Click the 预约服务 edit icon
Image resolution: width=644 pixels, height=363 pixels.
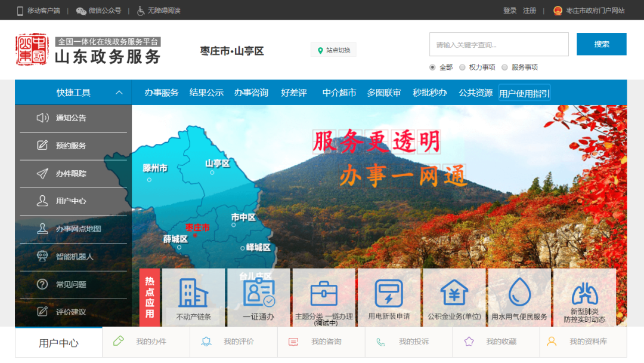[42, 145]
